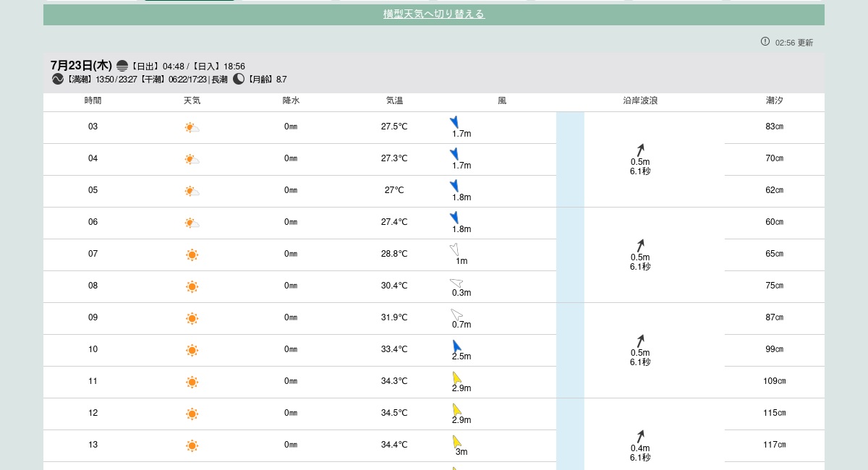Select the temperature 31.9℃ cell
Viewport: 868px width, 470px height.
394,317
